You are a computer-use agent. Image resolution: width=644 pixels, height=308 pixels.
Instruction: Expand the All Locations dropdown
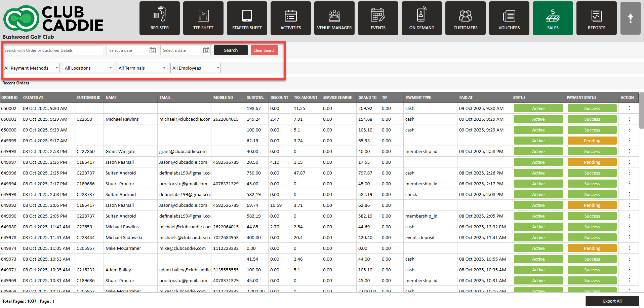coord(88,68)
